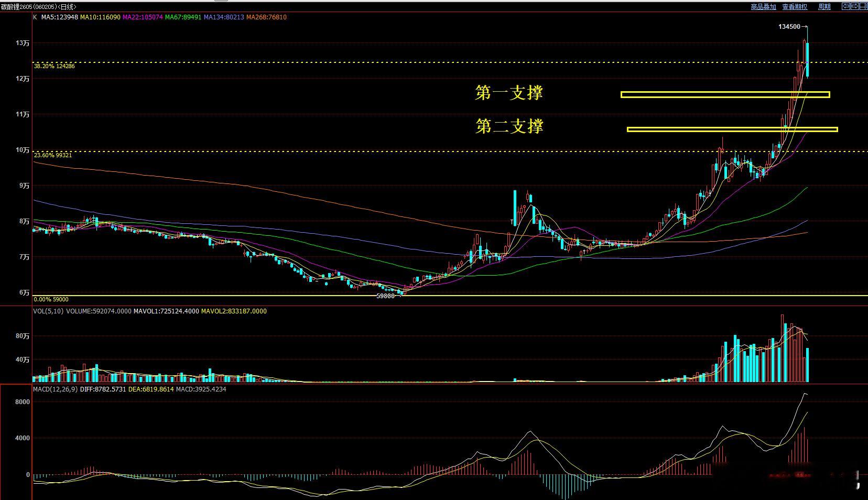Screen dimensions: 868x500
Task: Click the 0.00% 59000 retracement label
Action: (x=51, y=299)
